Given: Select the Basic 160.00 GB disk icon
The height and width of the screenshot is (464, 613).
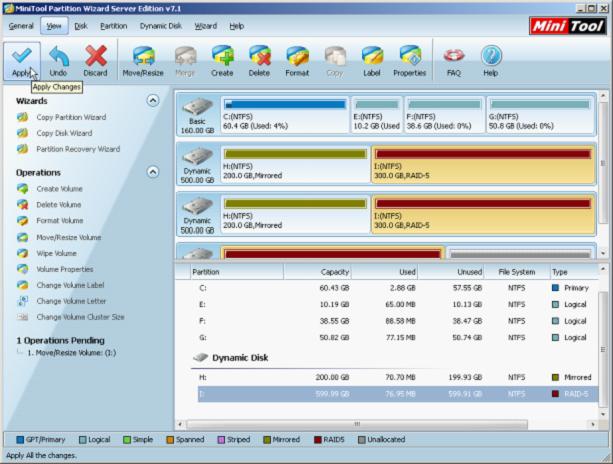Looking at the screenshot, I should point(197,115).
